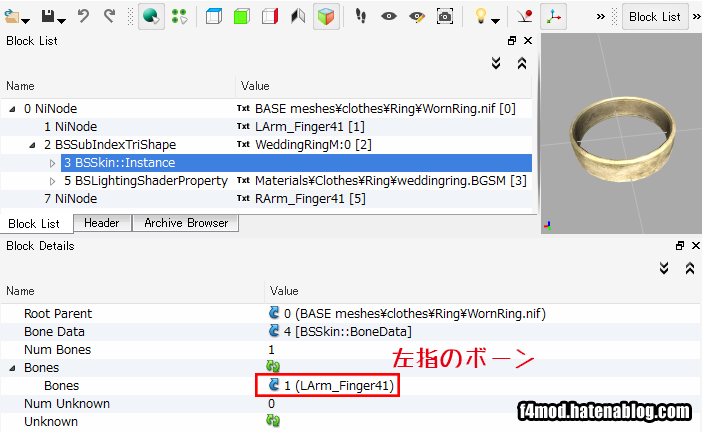Switch to the Header tab
The height and width of the screenshot is (432, 702).
(x=102, y=223)
